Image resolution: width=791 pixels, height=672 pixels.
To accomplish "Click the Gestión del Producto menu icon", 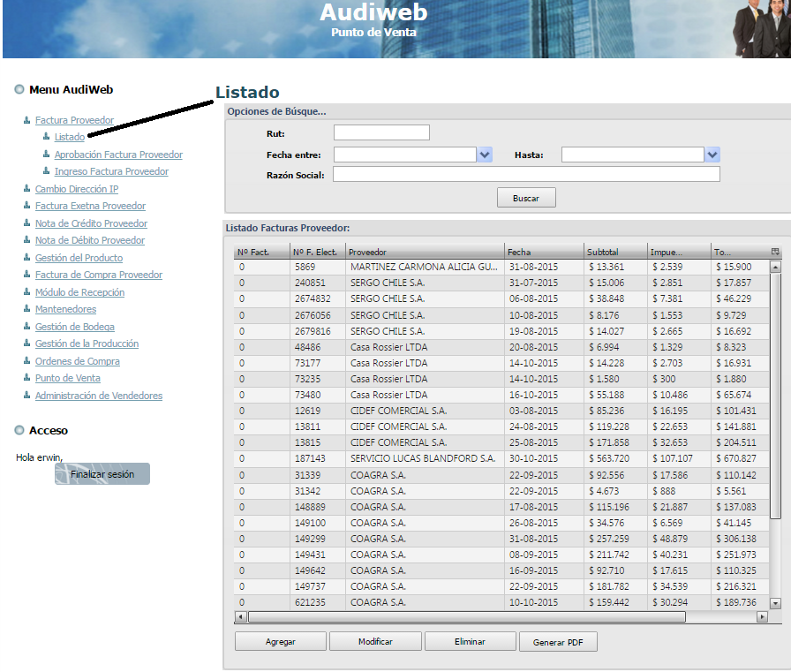I will [26, 257].
